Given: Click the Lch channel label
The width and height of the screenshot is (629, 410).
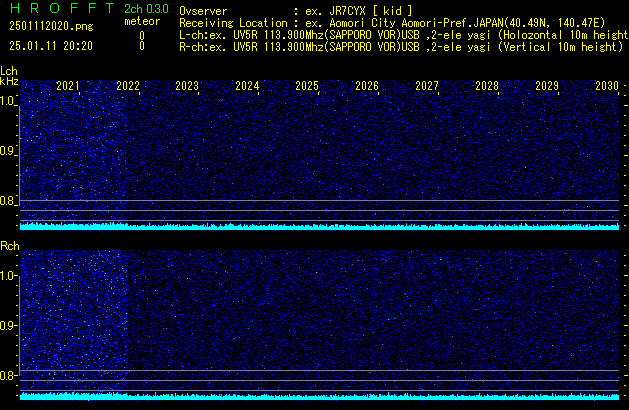Looking at the screenshot, I should click(9, 71).
